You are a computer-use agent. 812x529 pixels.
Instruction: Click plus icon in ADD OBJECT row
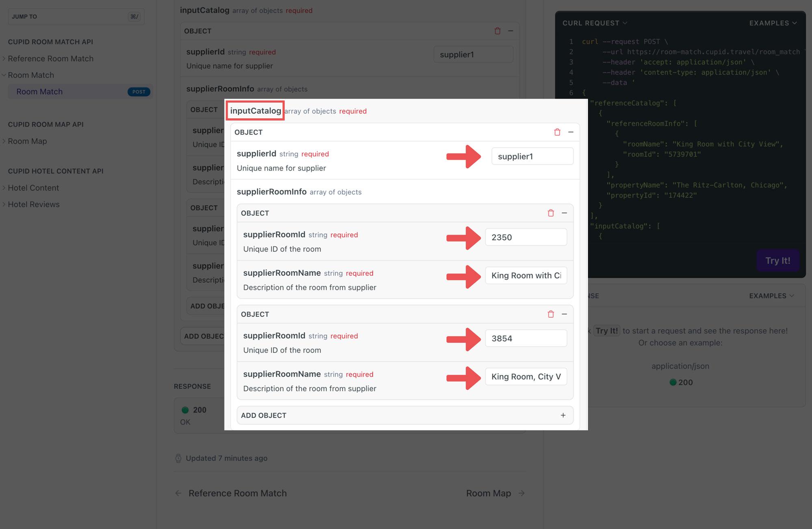coord(563,415)
